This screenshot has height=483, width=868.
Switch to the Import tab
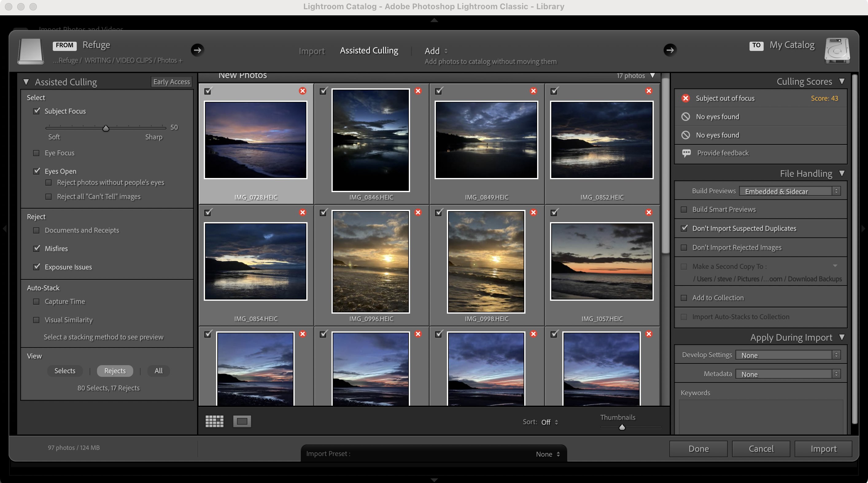click(312, 51)
